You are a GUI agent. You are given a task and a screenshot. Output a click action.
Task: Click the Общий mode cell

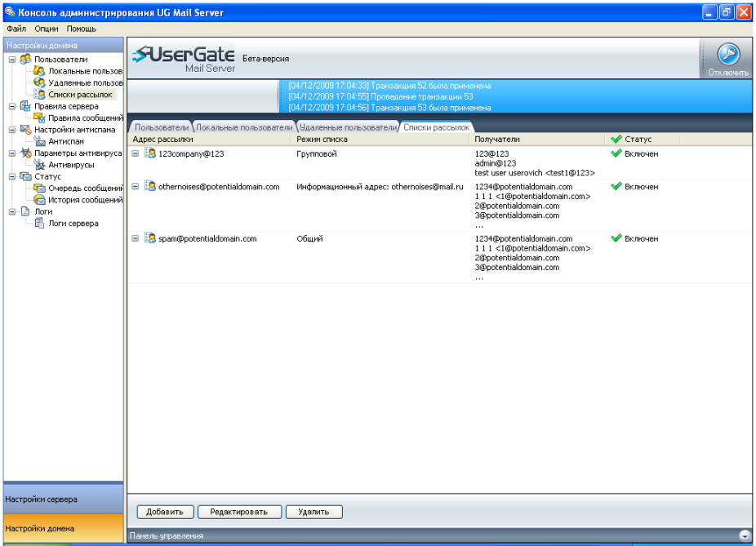pos(309,238)
